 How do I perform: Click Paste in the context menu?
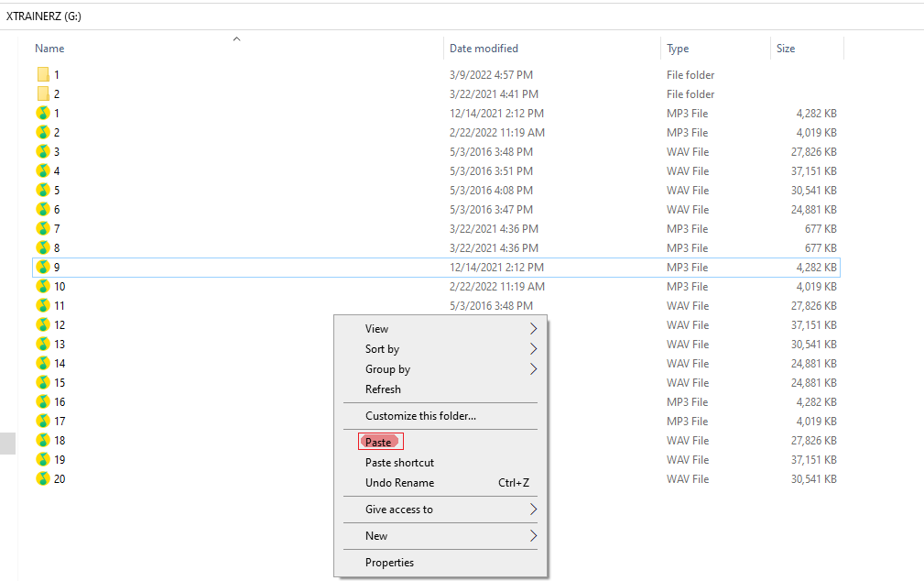[379, 441]
